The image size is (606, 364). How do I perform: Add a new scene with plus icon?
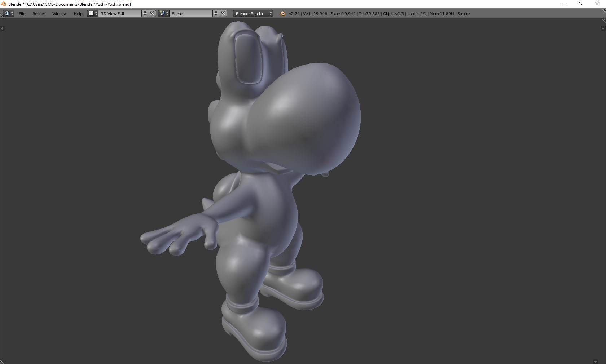[216, 13]
